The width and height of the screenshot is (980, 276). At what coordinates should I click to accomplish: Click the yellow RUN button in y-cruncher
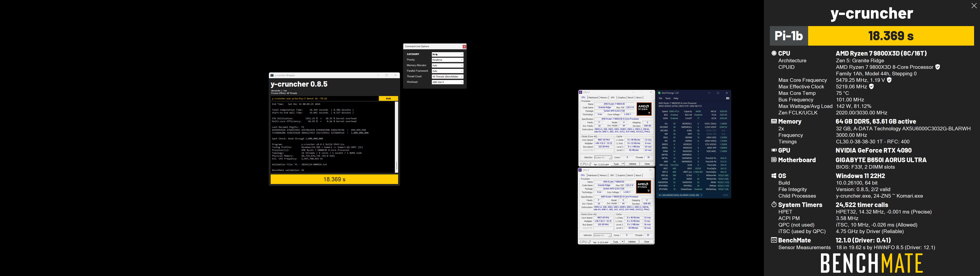click(388, 98)
